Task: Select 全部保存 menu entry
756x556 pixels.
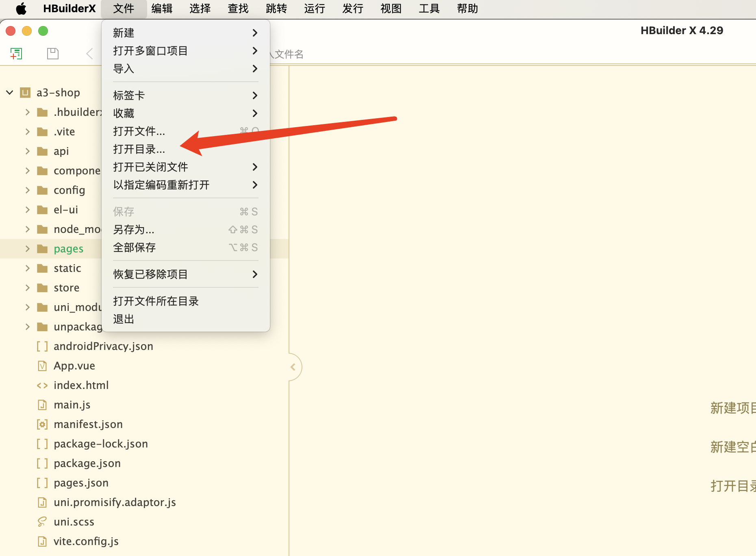Action: point(186,248)
